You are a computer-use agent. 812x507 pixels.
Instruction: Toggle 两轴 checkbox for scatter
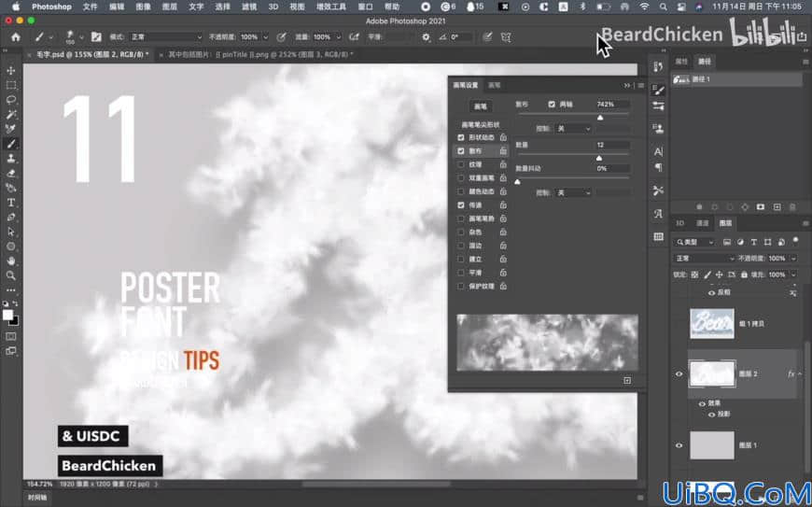(552, 104)
